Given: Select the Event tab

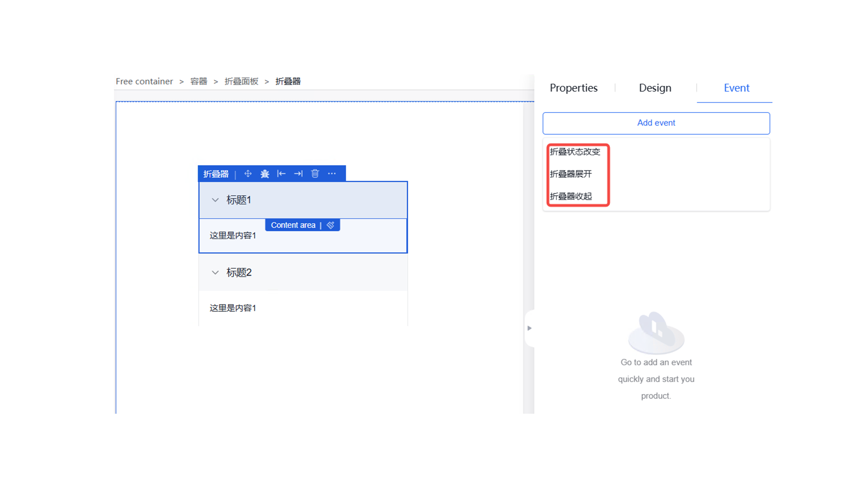Looking at the screenshot, I should 736,88.
